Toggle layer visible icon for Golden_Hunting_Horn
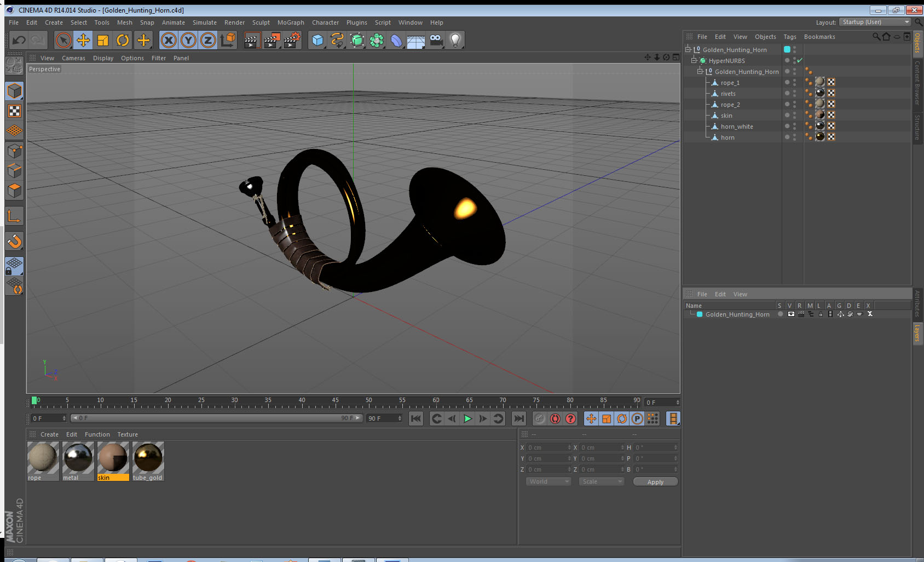The image size is (924, 562). tap(791, 314)
